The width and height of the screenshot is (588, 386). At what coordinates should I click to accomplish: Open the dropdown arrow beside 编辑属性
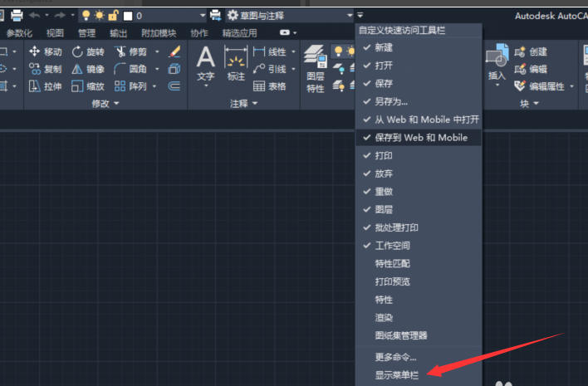(x=571, y=86)
